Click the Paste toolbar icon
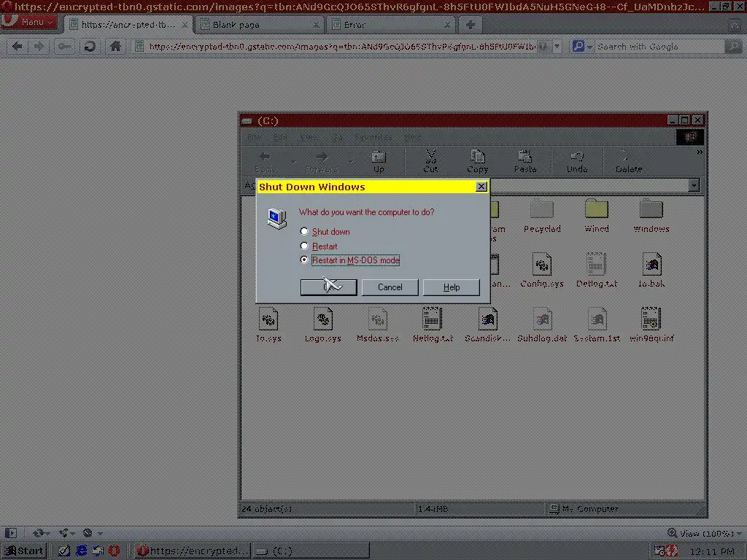747x560 pixels. coord(525,161)
